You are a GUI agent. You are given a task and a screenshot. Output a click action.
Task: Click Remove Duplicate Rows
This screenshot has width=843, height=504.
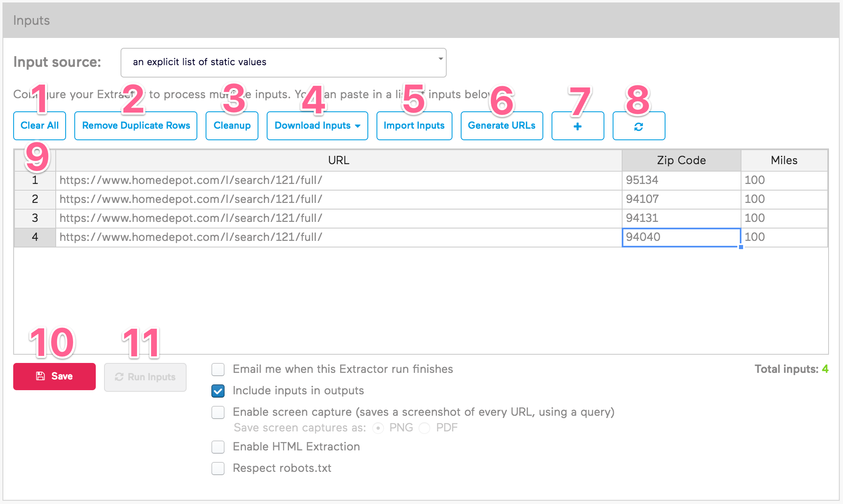point(135,126)
